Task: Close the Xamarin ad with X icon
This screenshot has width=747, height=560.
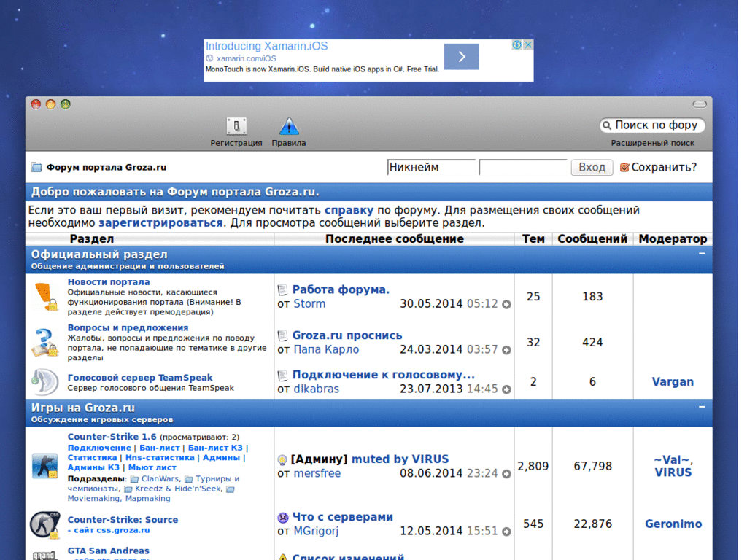Action: point(528,44)
